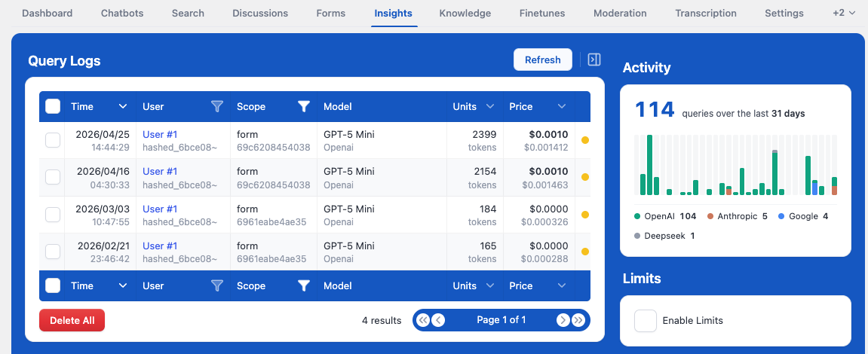Screen dimensions: 868x354
Task: Open the User filter icon in footer row
Action: [x=217, y=286]
